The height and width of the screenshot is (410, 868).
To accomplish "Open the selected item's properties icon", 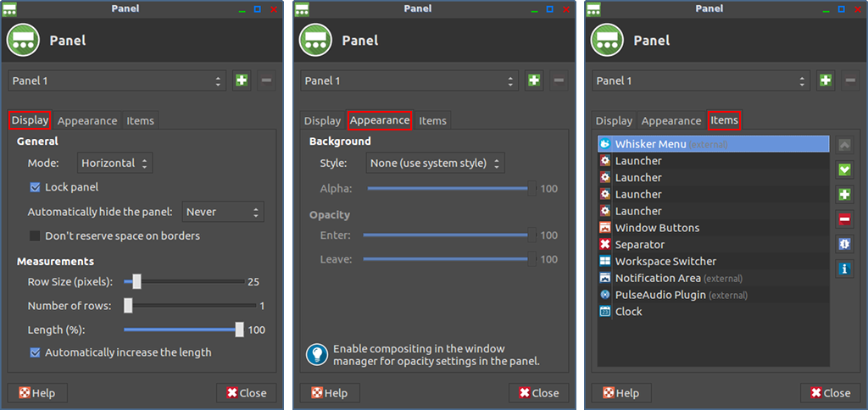I will [844, 244].
